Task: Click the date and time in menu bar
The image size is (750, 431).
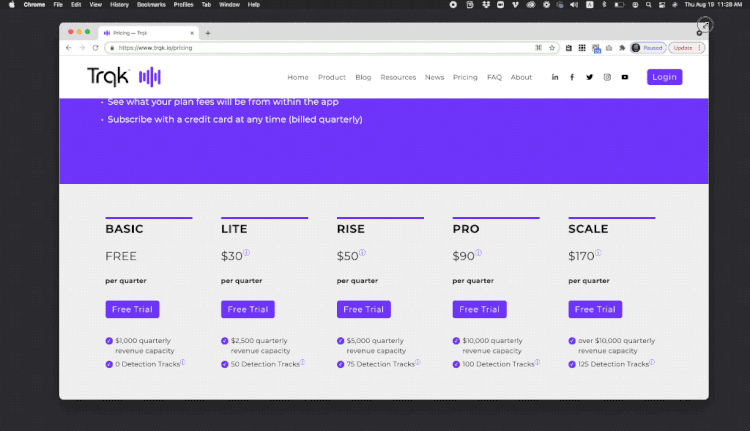Action: 713,5
